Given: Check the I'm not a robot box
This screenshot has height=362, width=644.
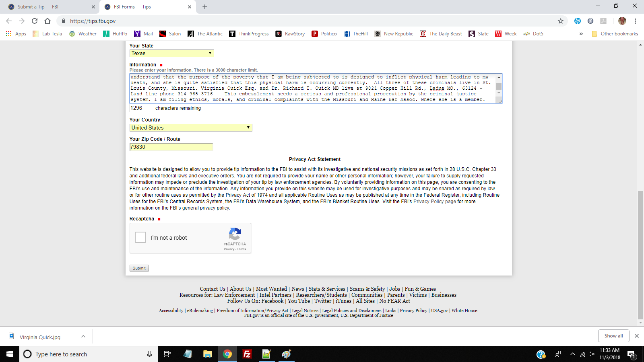Looking at the screenshot, I should tap(140, 237).
